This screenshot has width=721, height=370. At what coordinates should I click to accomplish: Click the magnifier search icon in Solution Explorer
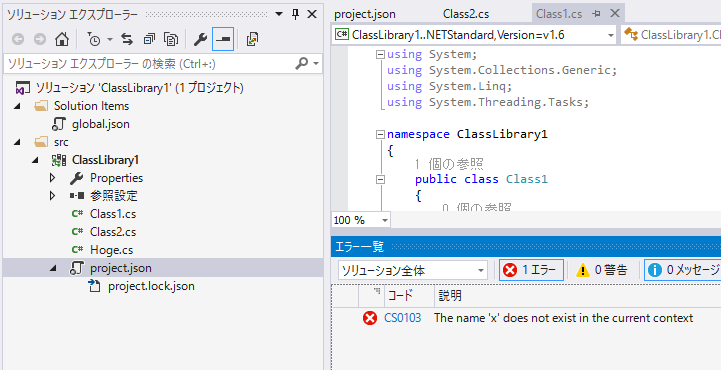302,64
